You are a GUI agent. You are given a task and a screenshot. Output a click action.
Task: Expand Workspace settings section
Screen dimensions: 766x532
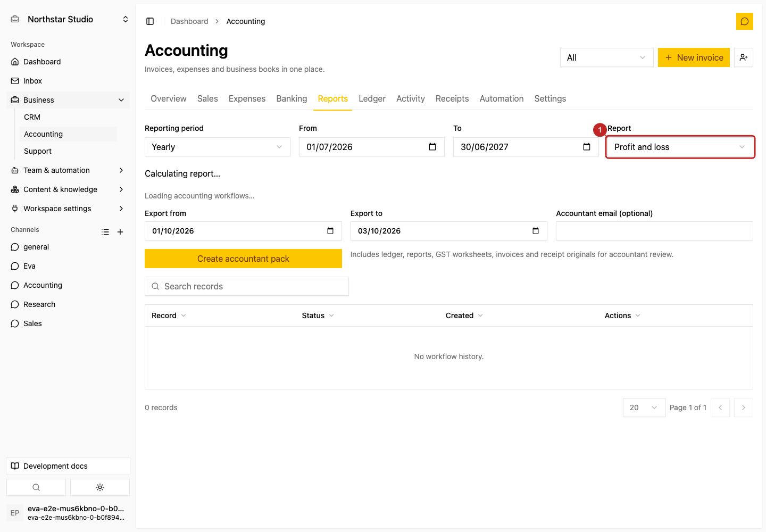point(68,209)
